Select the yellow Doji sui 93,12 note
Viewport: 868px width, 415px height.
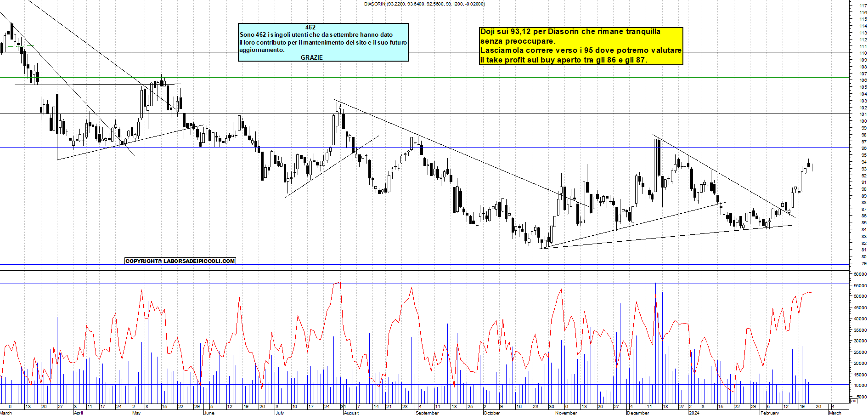coord(581,46)
